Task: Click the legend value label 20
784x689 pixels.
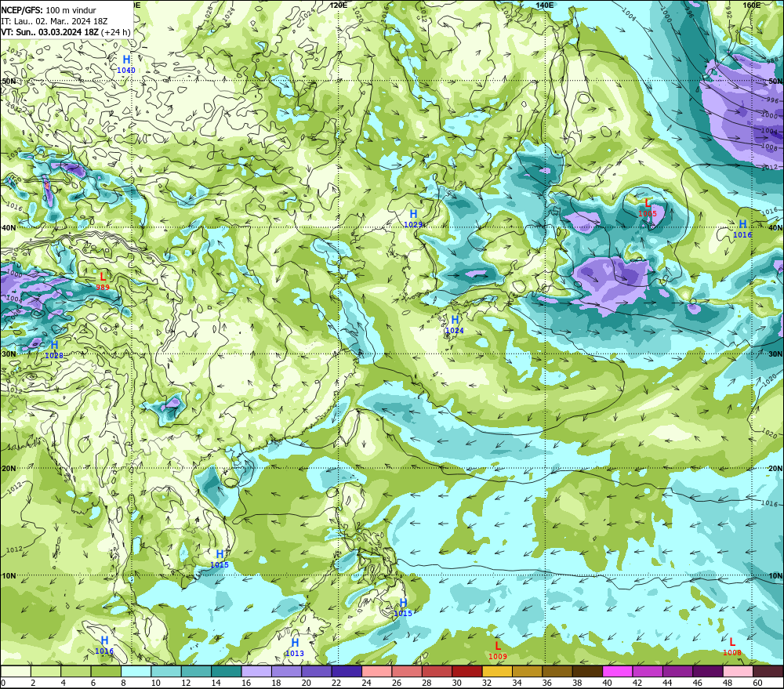Action: coord(306,683)
